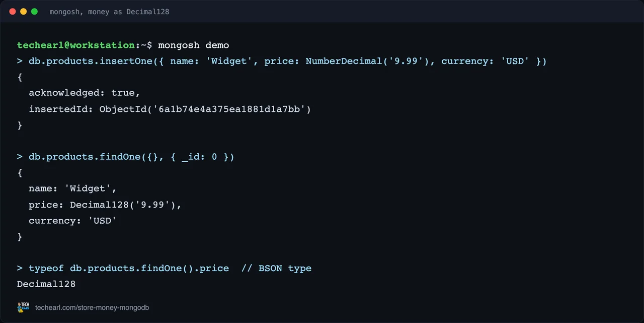The image size is (644, 323).
Task: Click the 'insertedId: ObjectId' output line
Action: point(170,109)
